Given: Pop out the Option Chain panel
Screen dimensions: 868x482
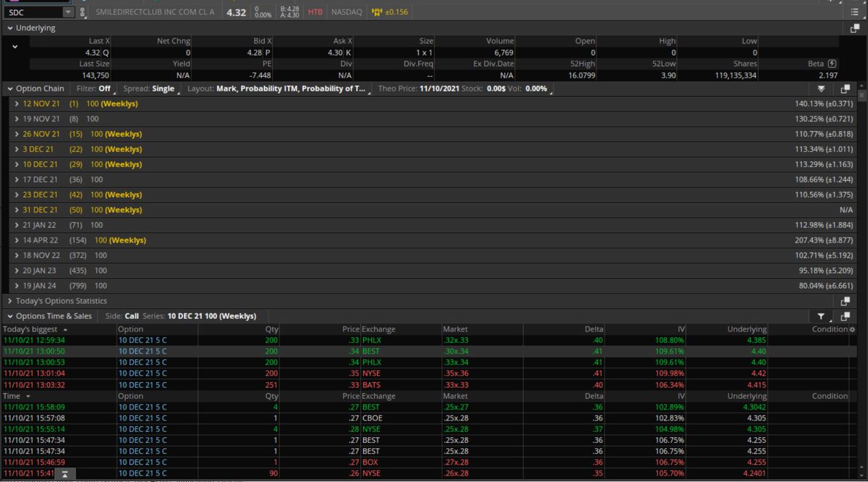Looking at the screenshot, I should [x=845, y=89].
